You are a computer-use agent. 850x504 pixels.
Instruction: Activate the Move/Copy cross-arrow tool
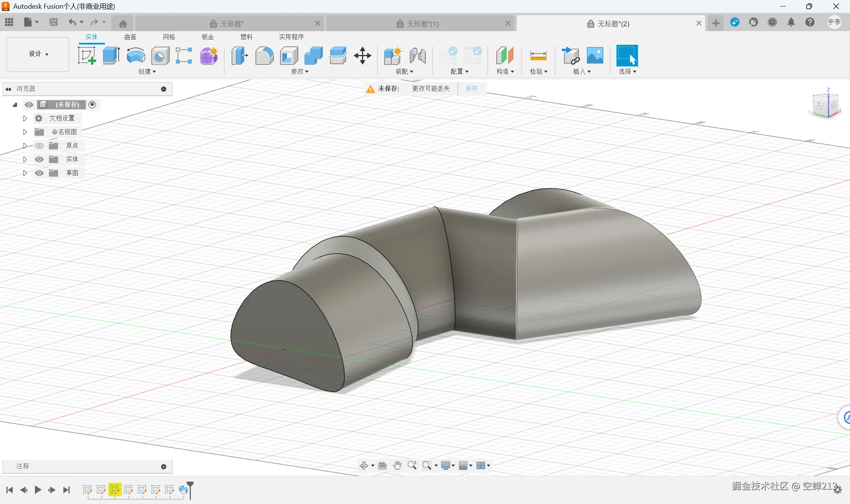coord(362,56)
